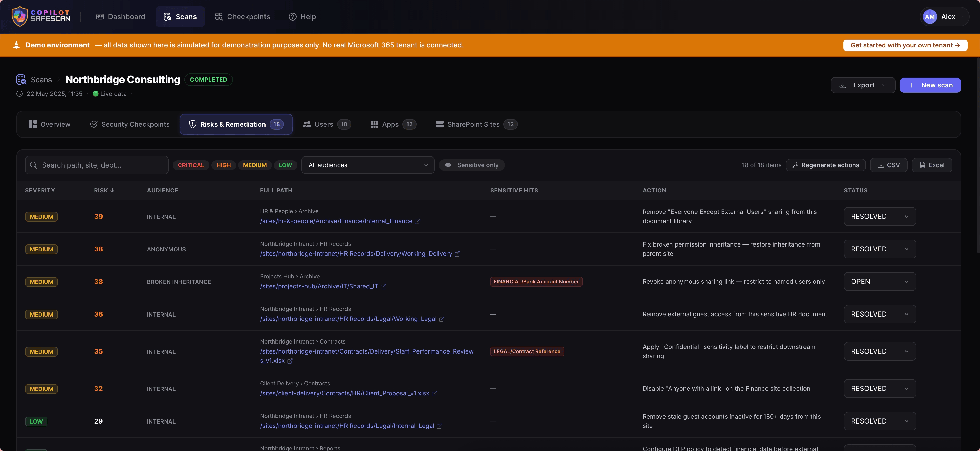The image size is (980, 451).
Task: Open status dropdown for Client_Proposal row
Action: (x=880, y=389)
